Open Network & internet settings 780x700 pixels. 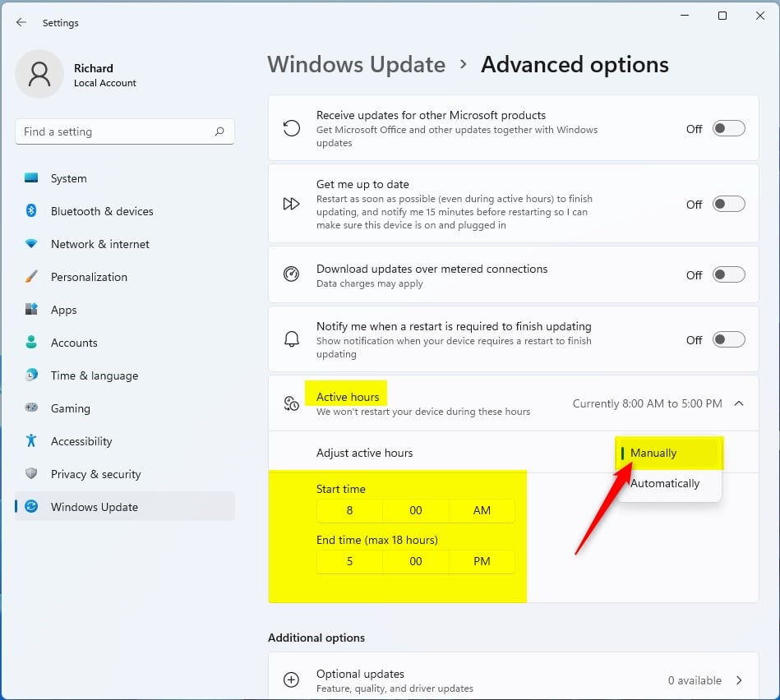coord(125,244)
